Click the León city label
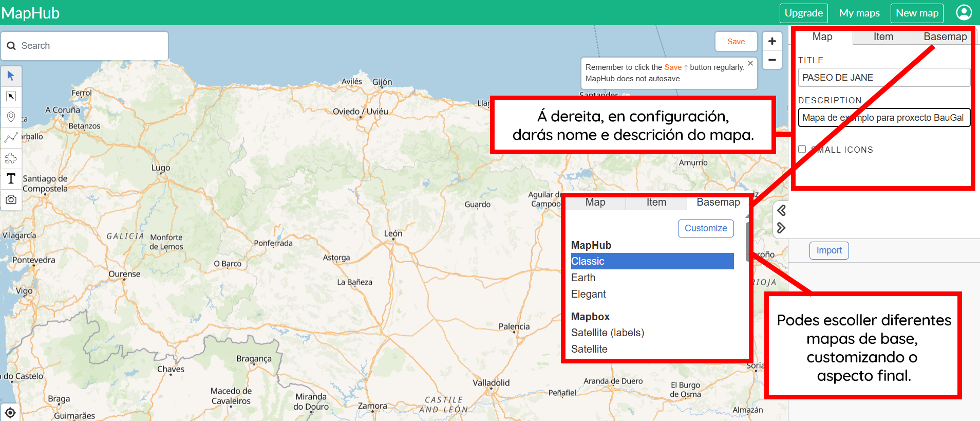This screenshot has width=980, height=421. coord(393,233)
